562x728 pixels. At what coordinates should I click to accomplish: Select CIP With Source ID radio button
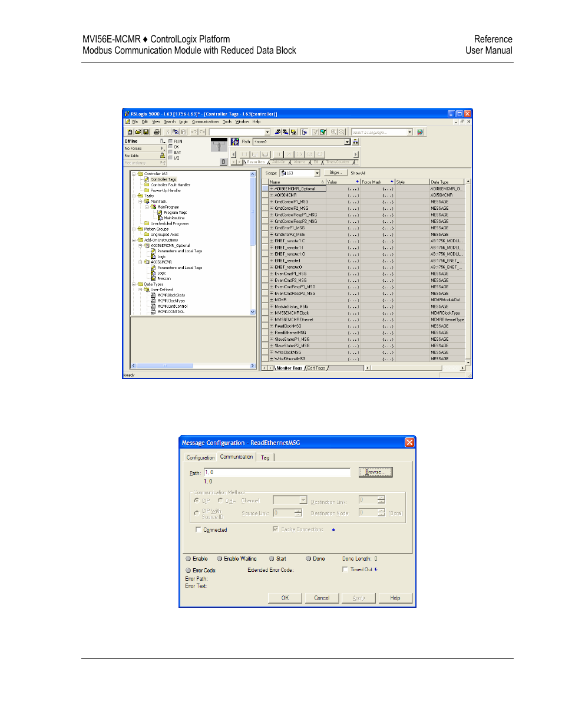(196, 513)
